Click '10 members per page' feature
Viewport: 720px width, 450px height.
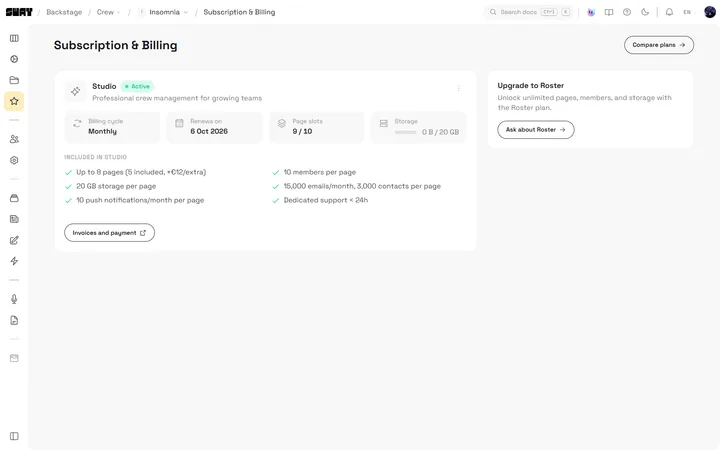[320, 172]
